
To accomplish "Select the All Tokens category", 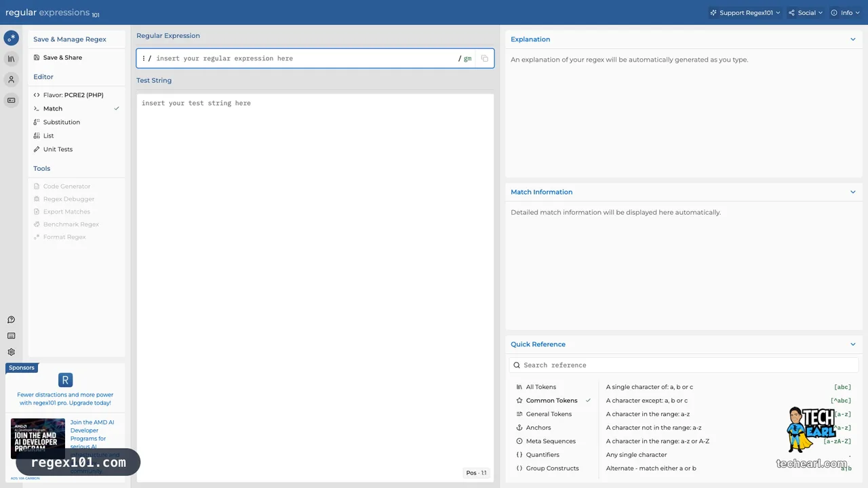I will point(553,387).
